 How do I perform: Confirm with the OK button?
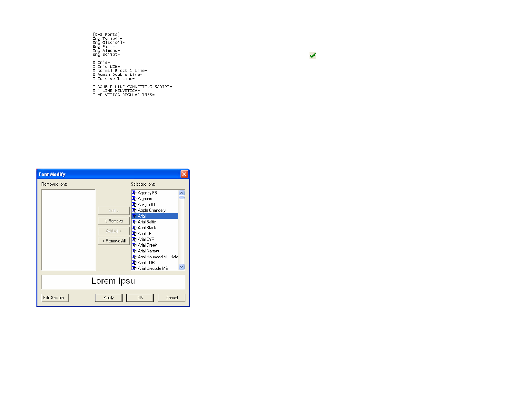click(140, 298)
